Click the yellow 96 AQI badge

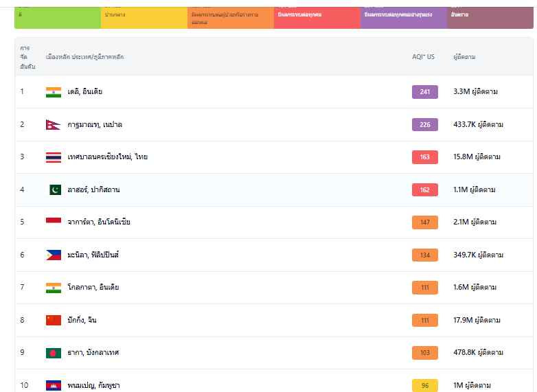point(424,385)
